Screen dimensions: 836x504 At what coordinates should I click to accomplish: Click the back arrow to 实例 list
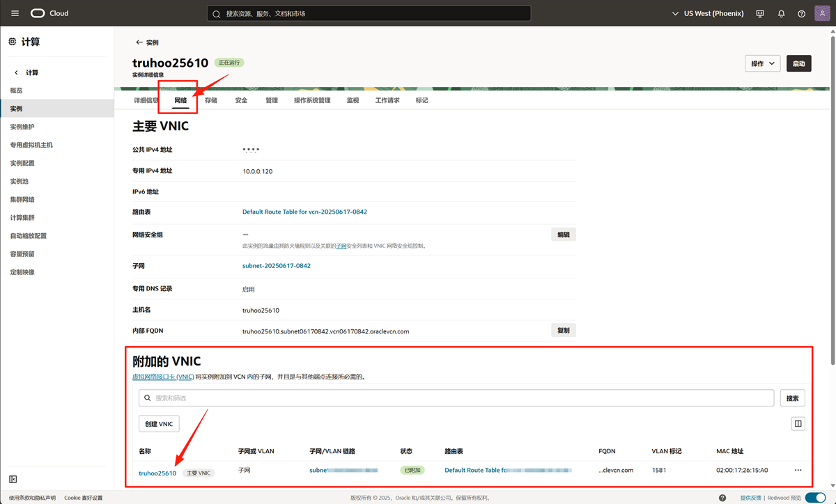139,42
